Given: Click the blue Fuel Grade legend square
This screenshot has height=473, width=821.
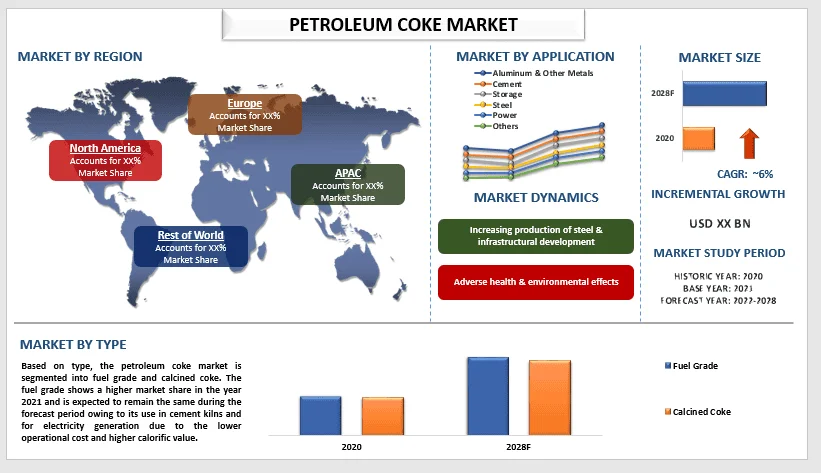Looking at the screenshot, I should [667, 366].
